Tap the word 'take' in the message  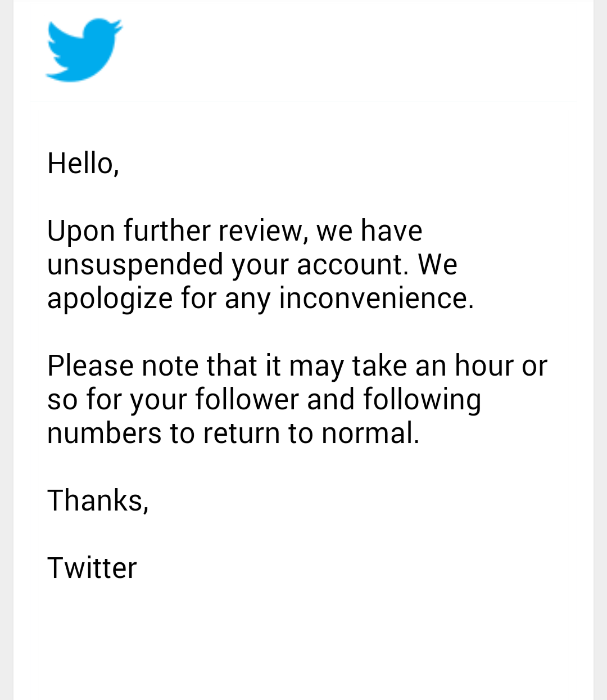[x=379, y=365]
